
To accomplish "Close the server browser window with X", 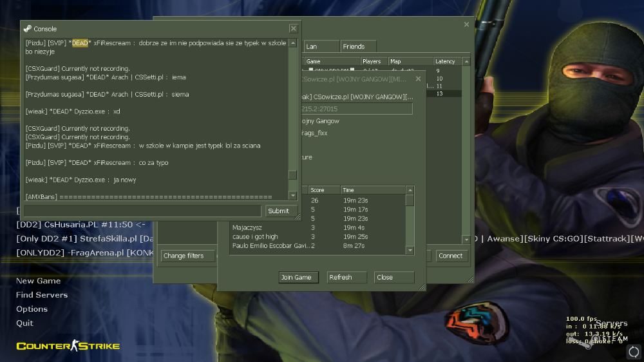I will [x=466, y=24].
